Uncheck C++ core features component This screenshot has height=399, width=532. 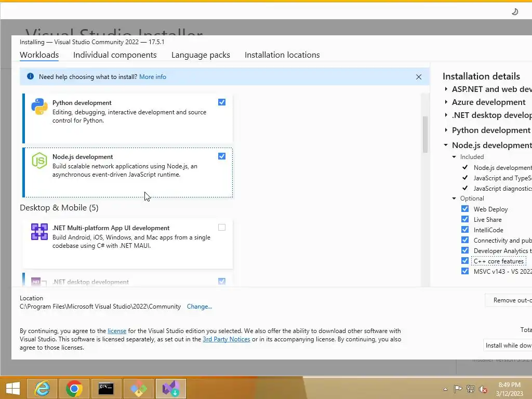pyautogui.click(x=465, y=261)
